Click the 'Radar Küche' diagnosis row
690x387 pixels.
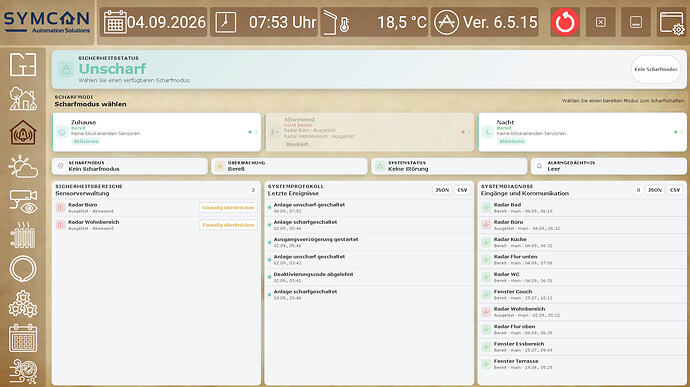pyautogui.click(x=582, y=243)
